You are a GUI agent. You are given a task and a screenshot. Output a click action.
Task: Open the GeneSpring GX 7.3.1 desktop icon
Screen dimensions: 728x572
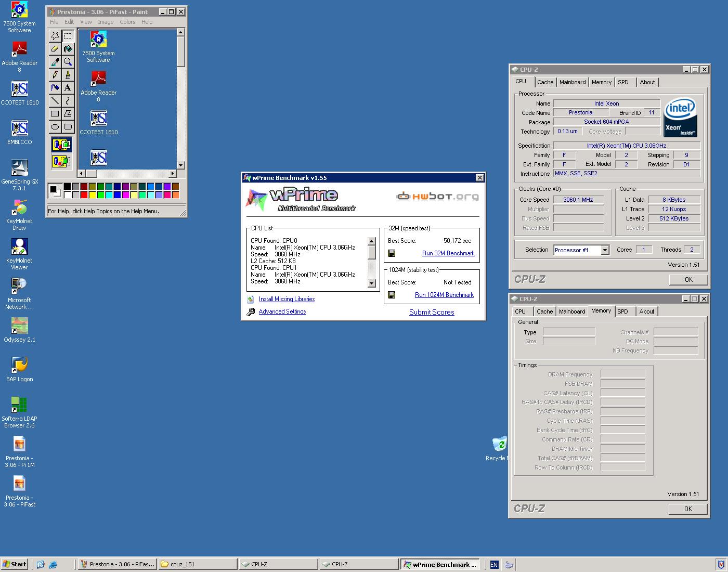coord(19,175)
